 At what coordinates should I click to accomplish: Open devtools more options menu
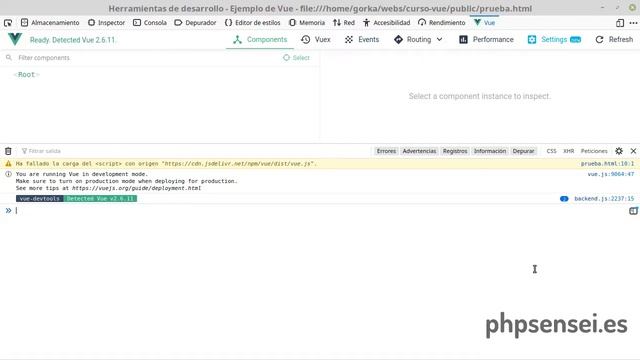633,23
